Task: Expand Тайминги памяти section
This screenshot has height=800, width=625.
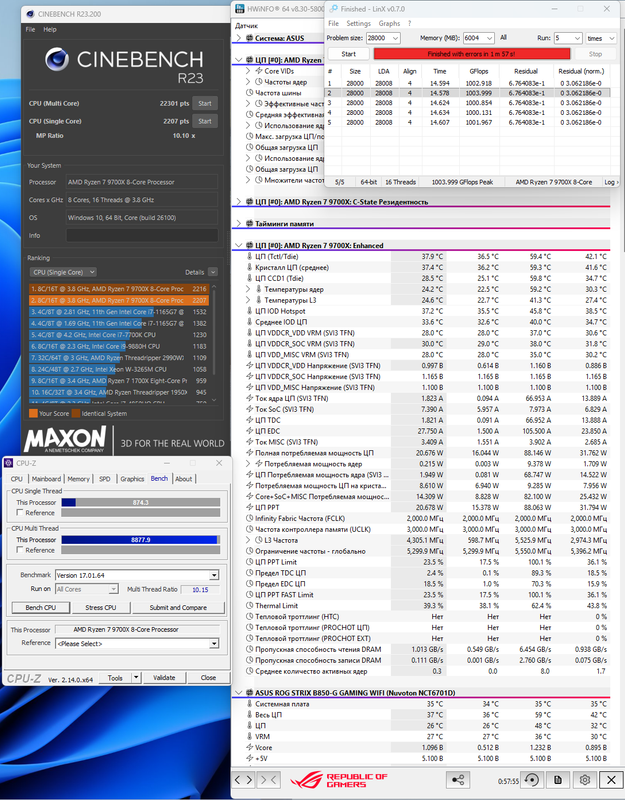Action: pos(238,223)
